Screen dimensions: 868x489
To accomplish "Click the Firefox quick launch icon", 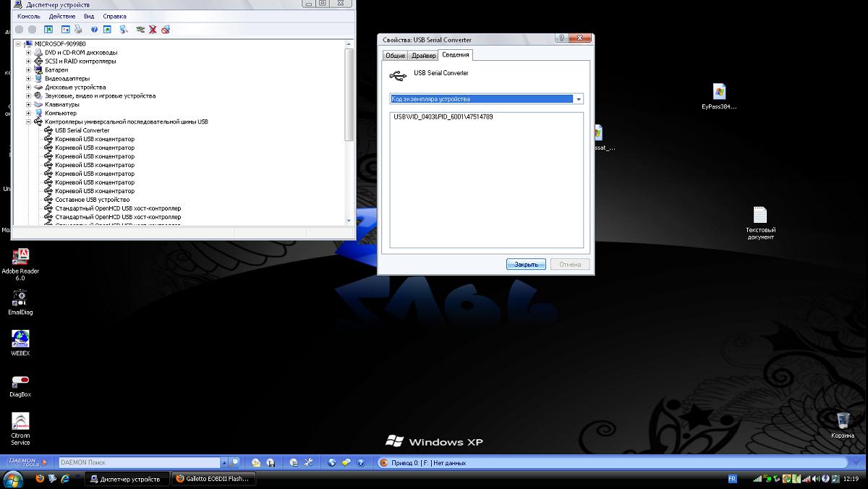I will (x=39, y=479).
